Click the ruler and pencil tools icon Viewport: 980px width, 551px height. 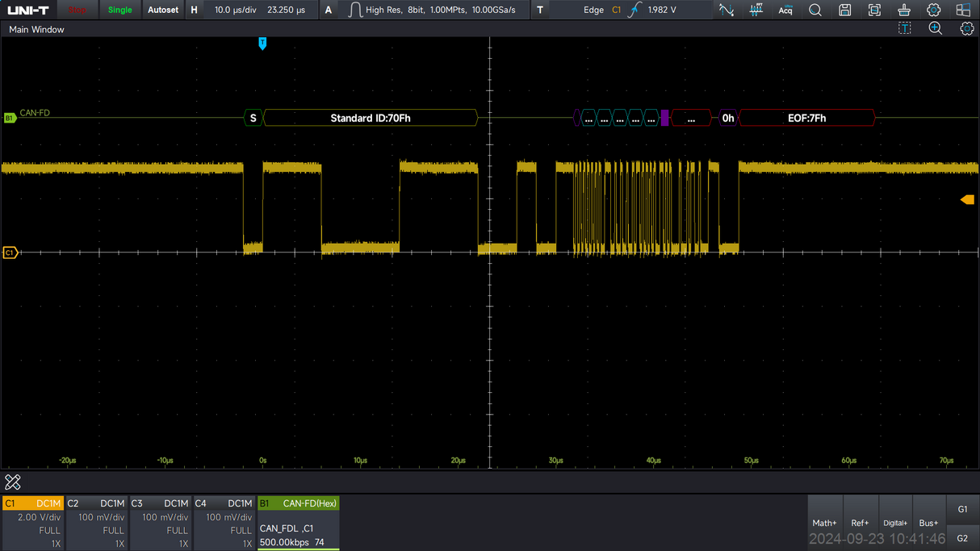(12, 482)
